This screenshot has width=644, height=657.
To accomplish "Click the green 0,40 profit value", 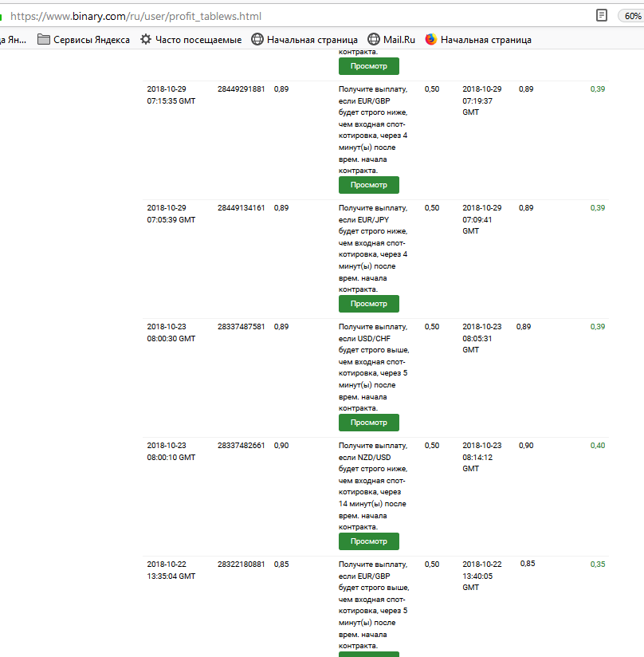I will (x=597, y=446).
